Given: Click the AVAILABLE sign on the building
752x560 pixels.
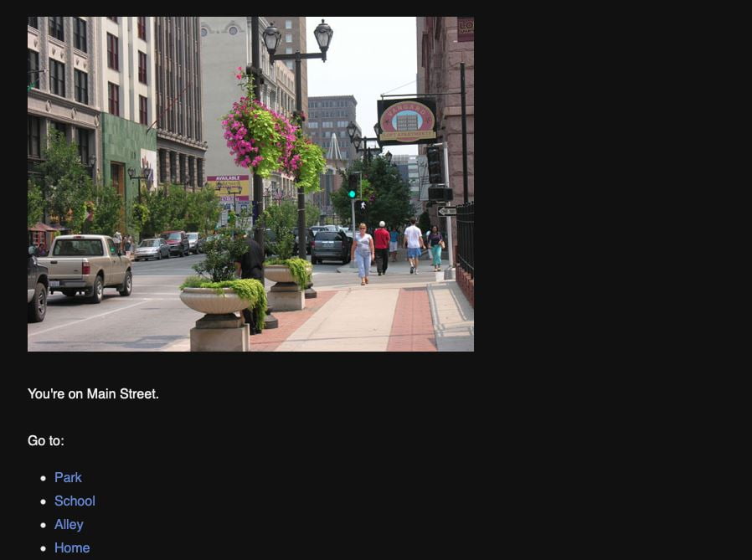Looking at the screenshot, I should 228,181.
